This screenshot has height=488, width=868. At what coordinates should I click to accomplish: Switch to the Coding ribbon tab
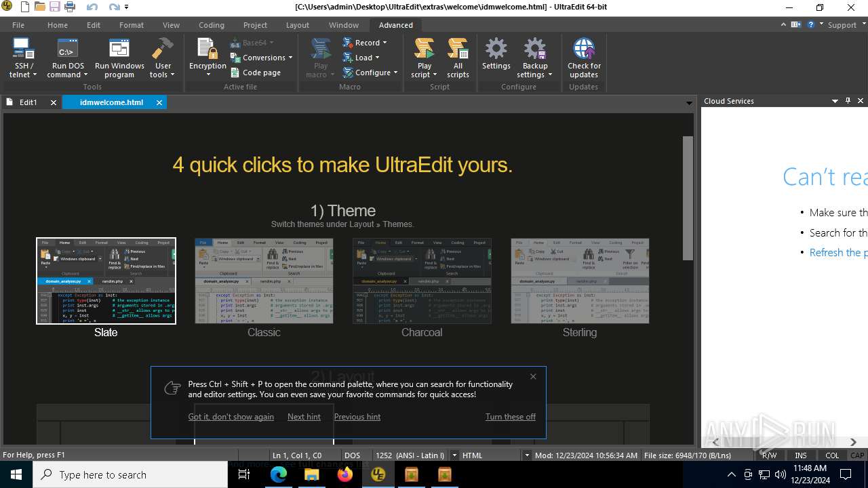click(211, 25)
